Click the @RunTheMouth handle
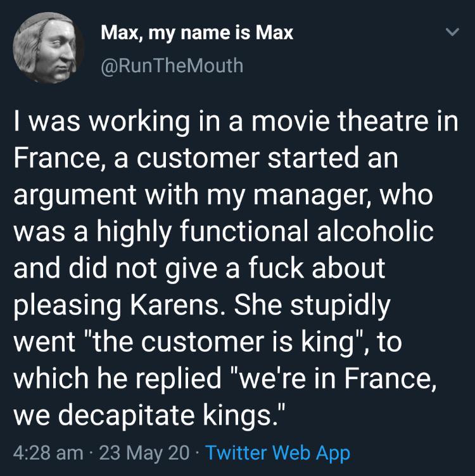Viewport: 475px width, 476px height. tap(172, 65)
